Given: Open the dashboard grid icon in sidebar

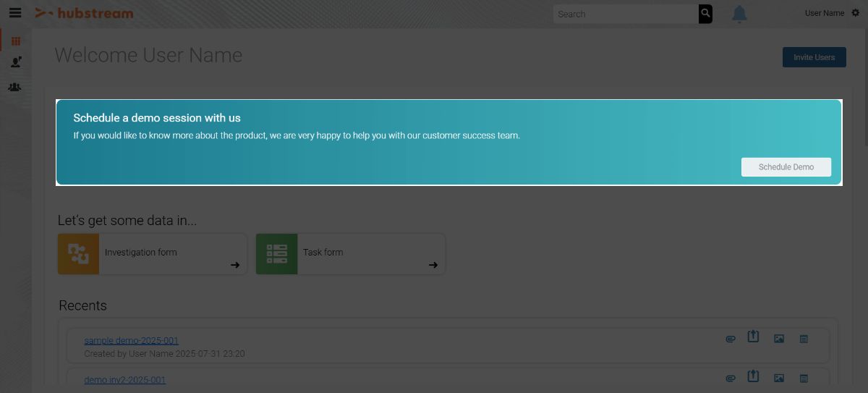Looking at the screenshot, I should 16,41.
